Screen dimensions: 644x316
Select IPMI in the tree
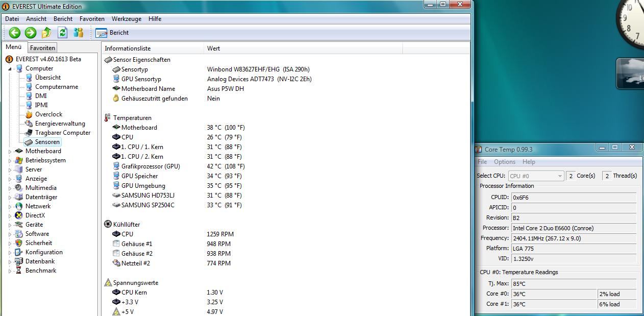pos(41,105)
